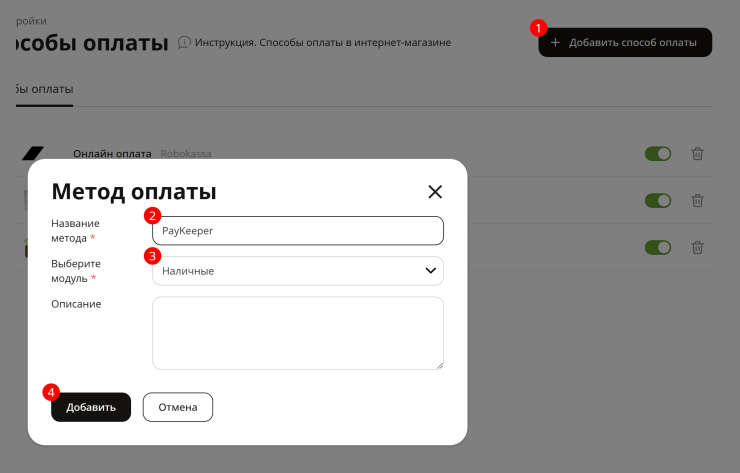Click the Добавить способ оплаты button

pyautogui.click(x=625, y=42)
